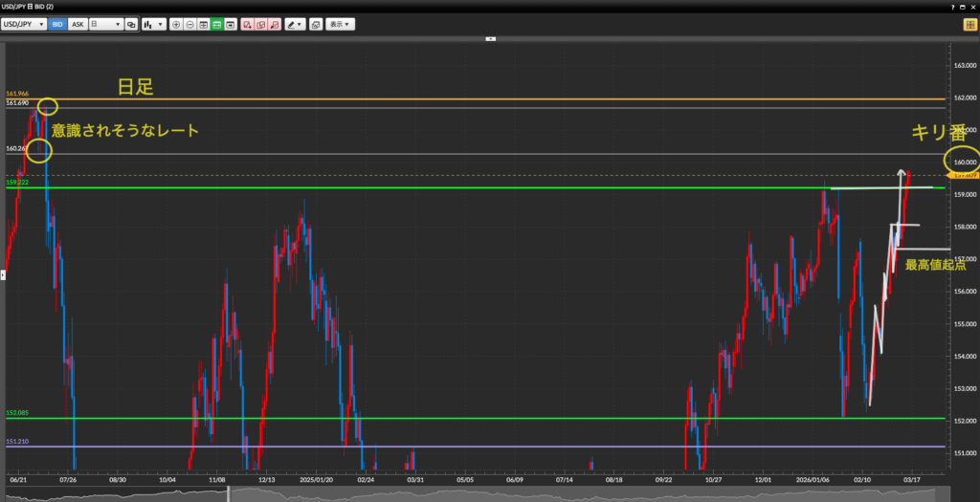Click the small handle at top center of chart

pyautogui.click(x=490, y=39)
